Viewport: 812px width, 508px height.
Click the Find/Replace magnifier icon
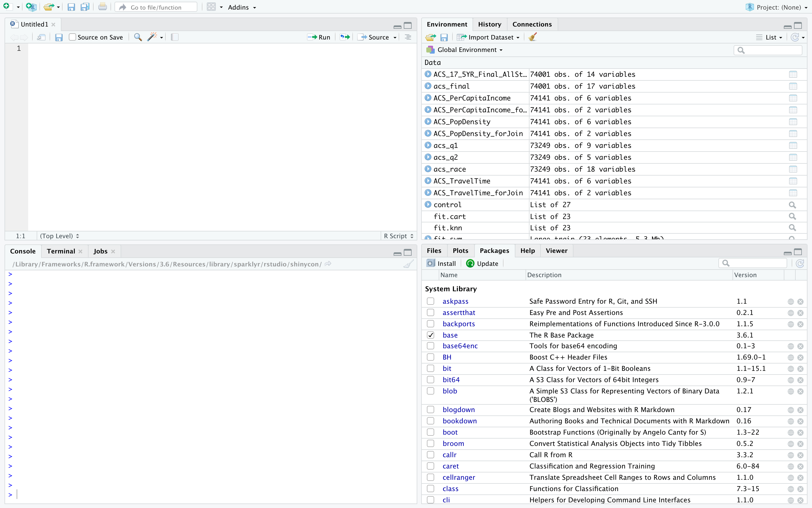pyautogui.click(x=138, y=37)
